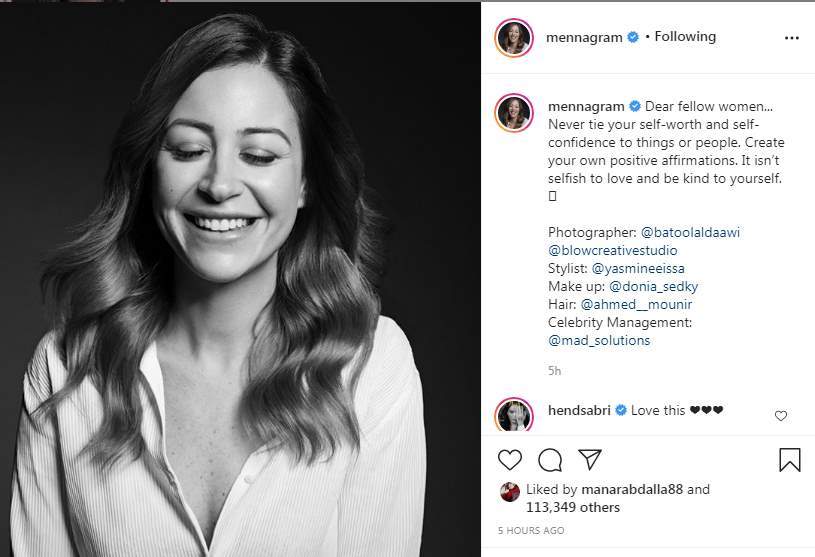Like the post with the heart icon
The height and width of the screenshot is (557, 815).
coord(510,460)
